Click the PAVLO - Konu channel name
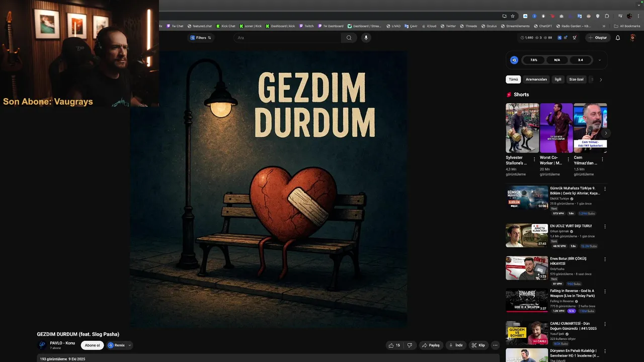 (62, 343)
